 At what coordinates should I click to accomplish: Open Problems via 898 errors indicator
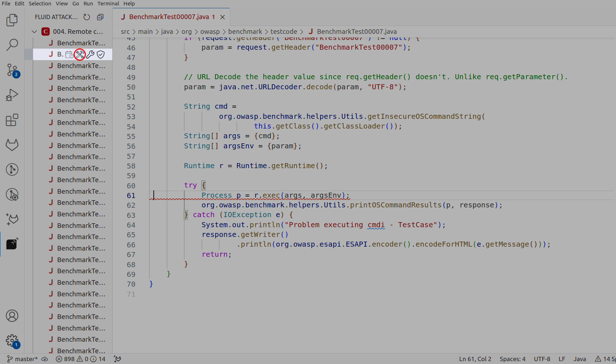pos(81,359)
